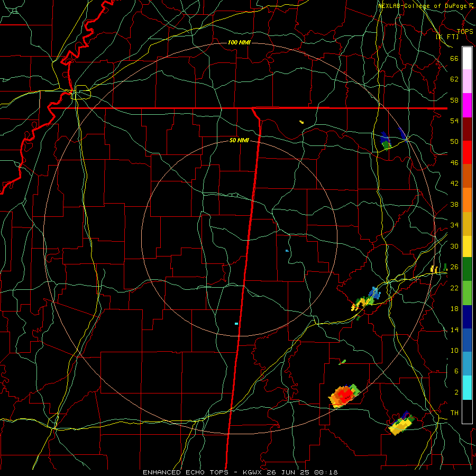Pick the bright red legend swatch
This screenshot has width=476, height=476.
coord(467,152)
